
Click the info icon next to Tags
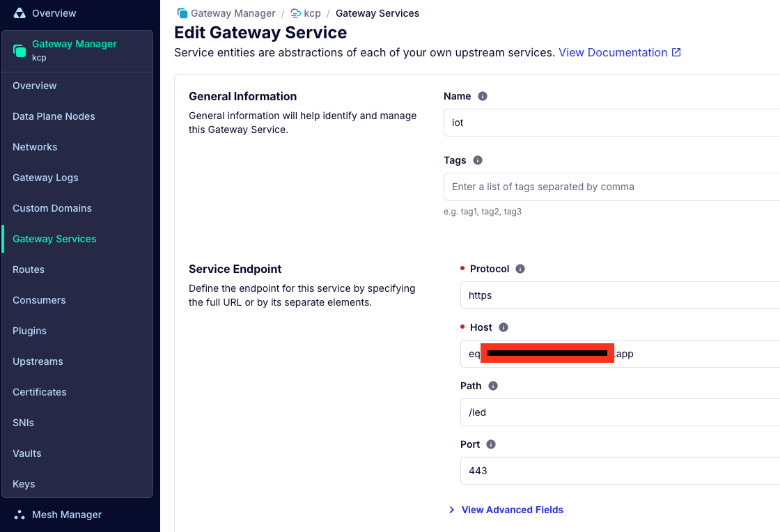point(478,160)
